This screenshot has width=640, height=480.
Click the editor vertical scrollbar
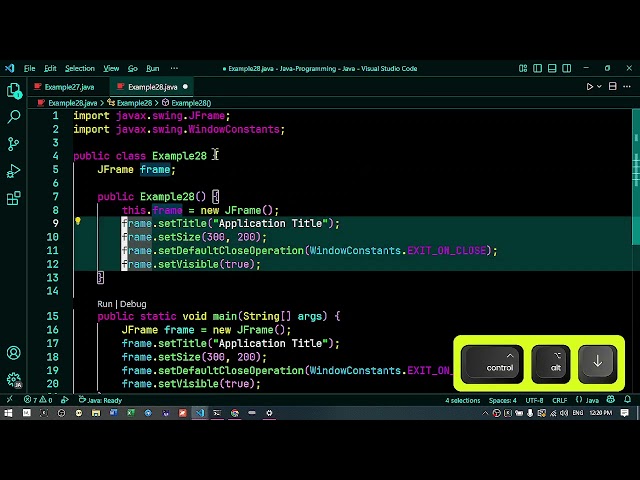(636, 177)
